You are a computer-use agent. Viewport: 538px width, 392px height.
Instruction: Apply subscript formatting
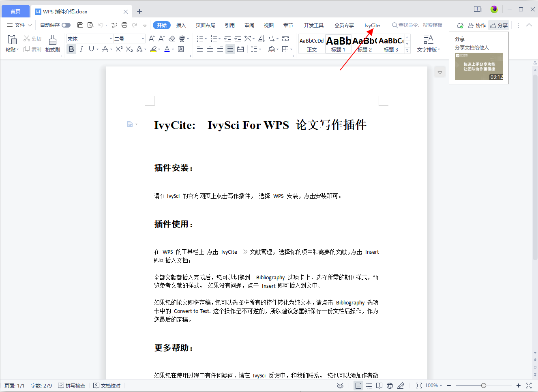click(129, 49)
